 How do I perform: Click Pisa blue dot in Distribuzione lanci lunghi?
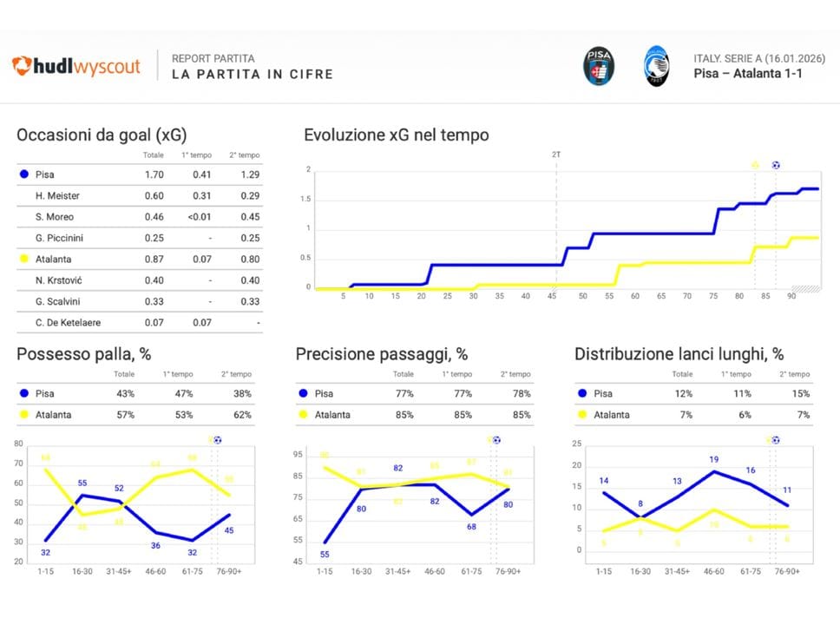click(x=581, y=394)
